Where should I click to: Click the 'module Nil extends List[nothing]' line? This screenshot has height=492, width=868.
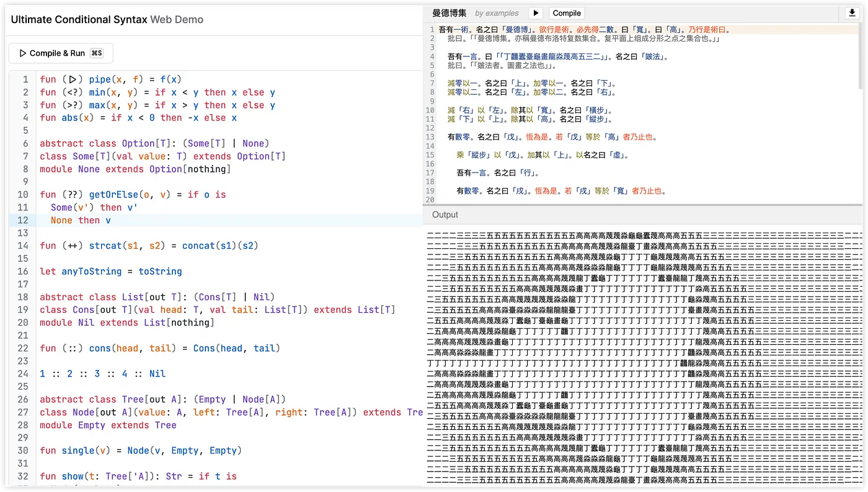click(127, 323)
